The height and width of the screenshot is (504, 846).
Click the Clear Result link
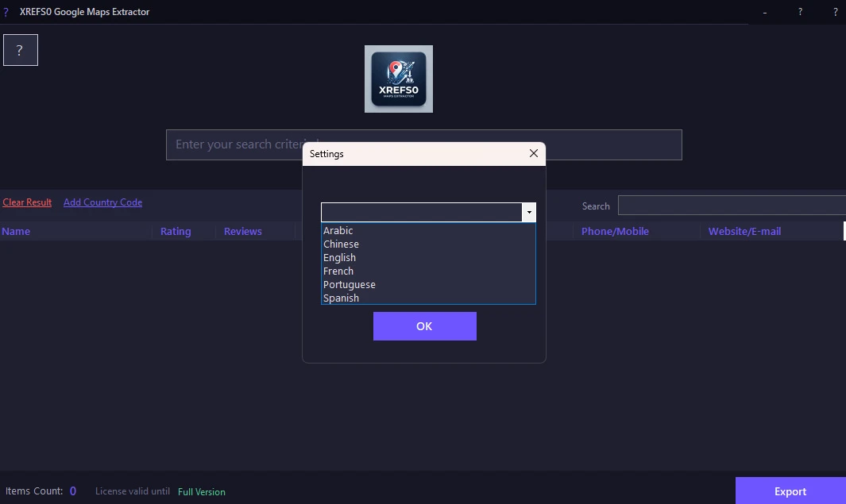click(27, 202)
